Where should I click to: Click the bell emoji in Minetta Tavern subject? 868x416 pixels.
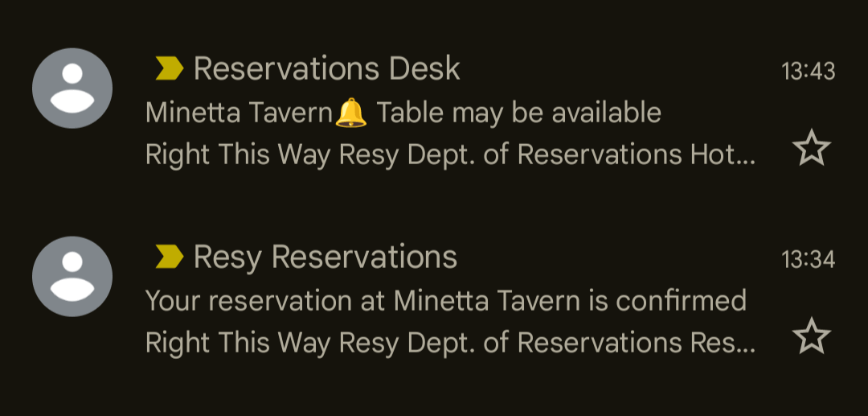[x=351, y=113]
